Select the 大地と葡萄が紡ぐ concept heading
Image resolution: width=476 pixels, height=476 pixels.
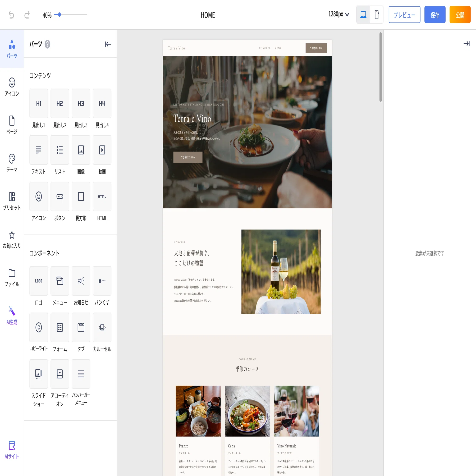click(192, 258)
